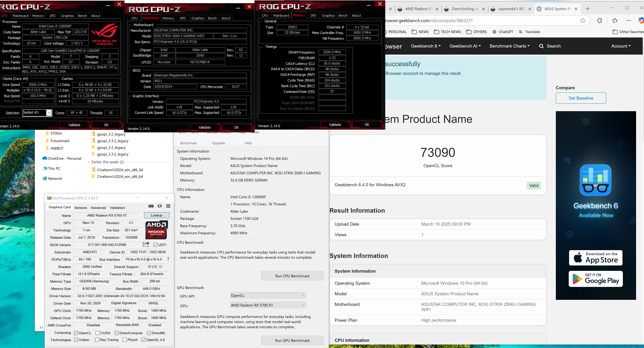Open Bench tab in CPU-Z Mainboard window
Screen dimensions: 644x348
coord(212,18)
